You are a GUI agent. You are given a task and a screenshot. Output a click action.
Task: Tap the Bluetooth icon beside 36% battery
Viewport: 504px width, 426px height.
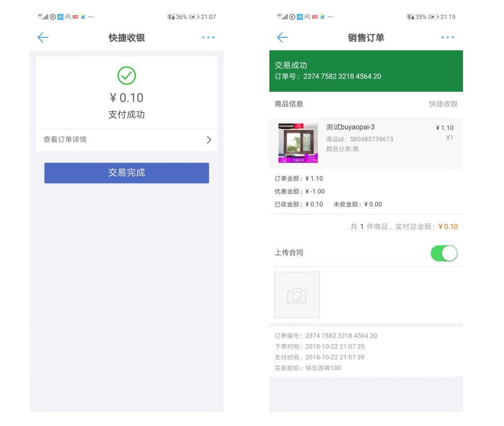point(169,17)
